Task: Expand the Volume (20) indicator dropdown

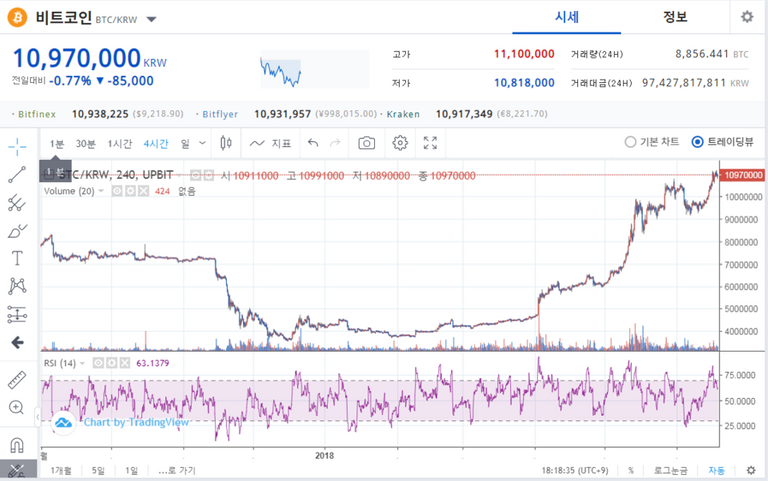Action: [x=101, y=191]
